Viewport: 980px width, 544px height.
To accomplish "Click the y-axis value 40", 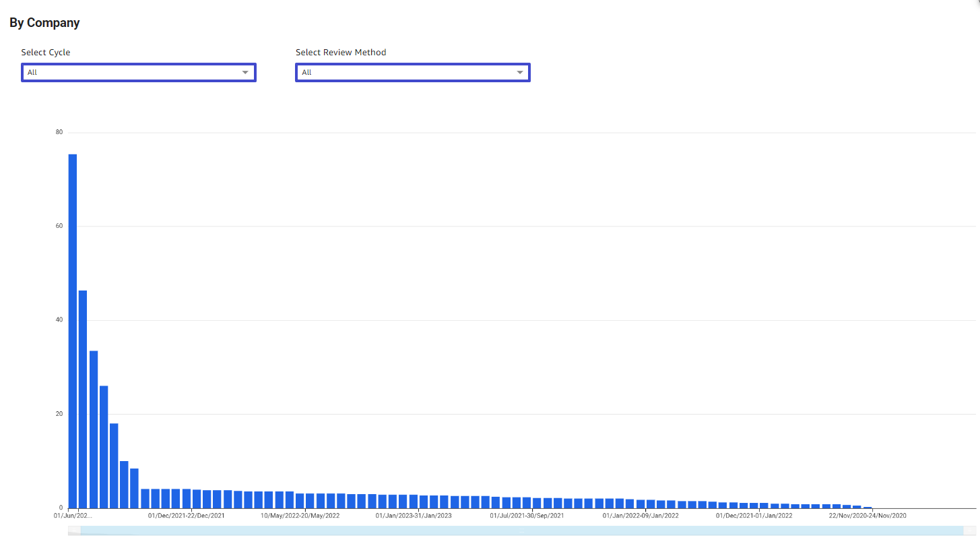I will coord(59,320).
